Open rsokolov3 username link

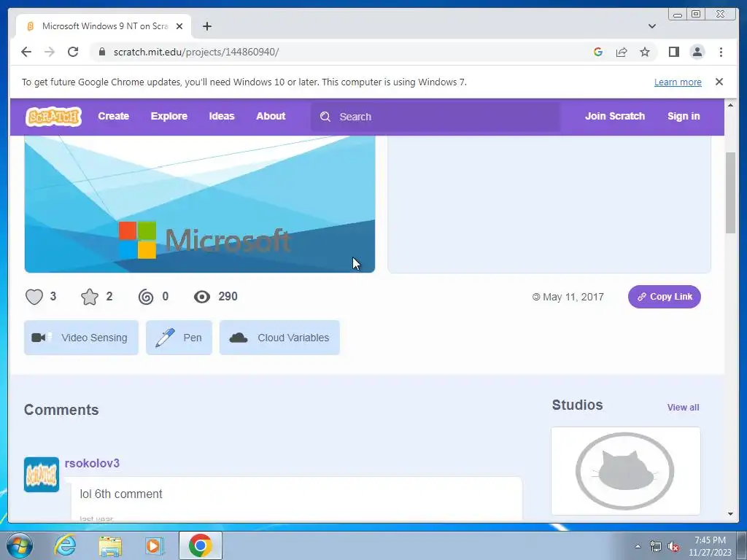pyautogui.click(x=92, y=463)
